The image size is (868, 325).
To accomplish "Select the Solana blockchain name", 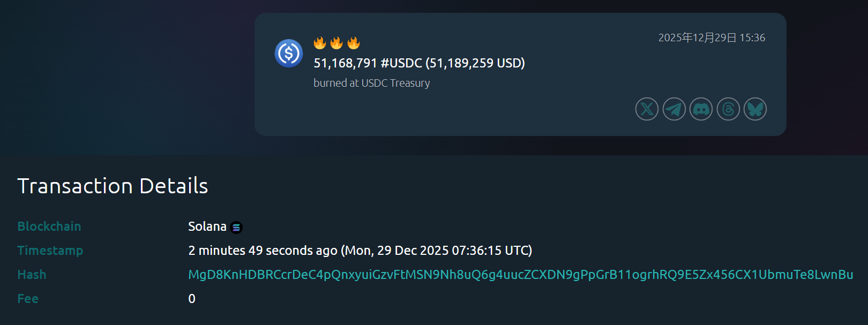I will point(207,226).
